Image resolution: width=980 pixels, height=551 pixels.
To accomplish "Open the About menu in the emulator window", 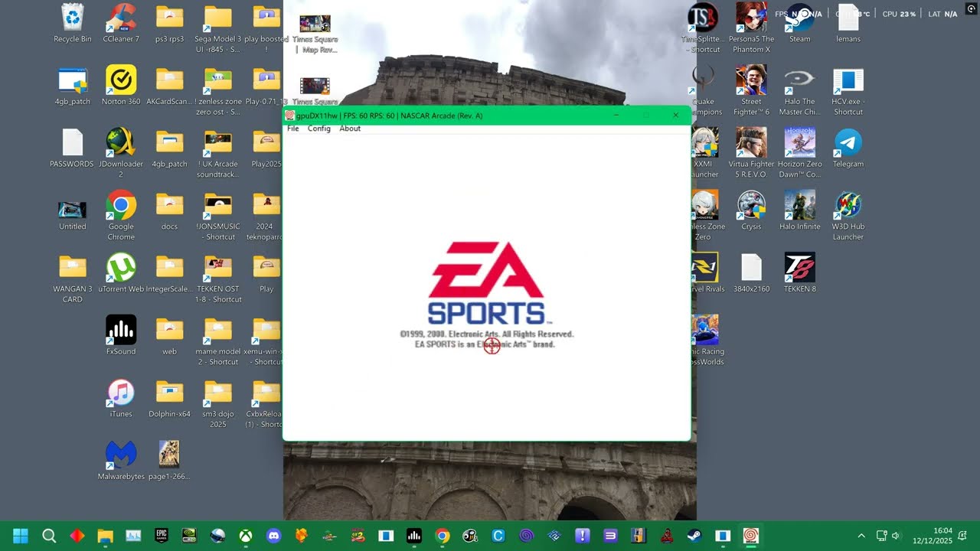I will (x=350, y=129).
